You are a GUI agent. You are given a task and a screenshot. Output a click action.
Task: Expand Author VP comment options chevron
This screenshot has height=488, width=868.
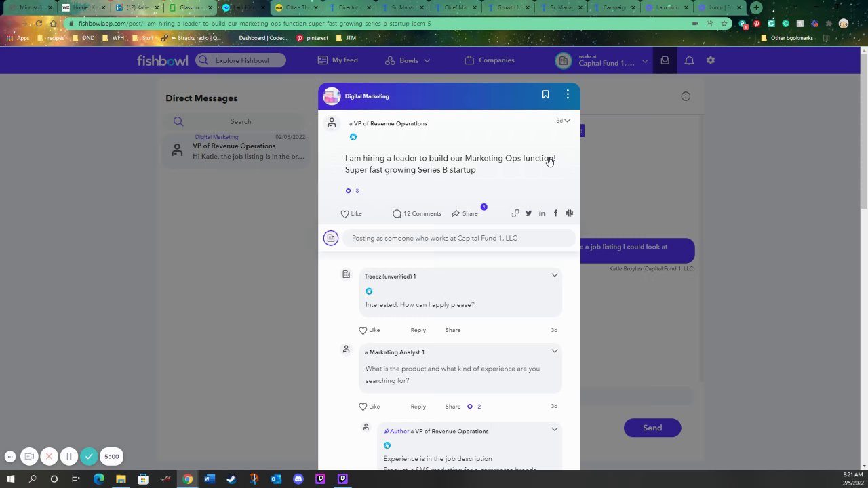click(x=554, y=429)
